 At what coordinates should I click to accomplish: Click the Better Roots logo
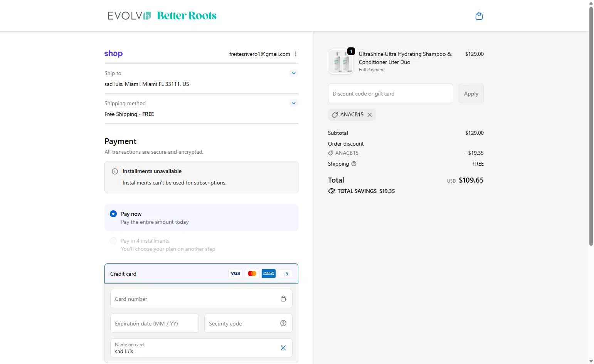coord(187,16)
